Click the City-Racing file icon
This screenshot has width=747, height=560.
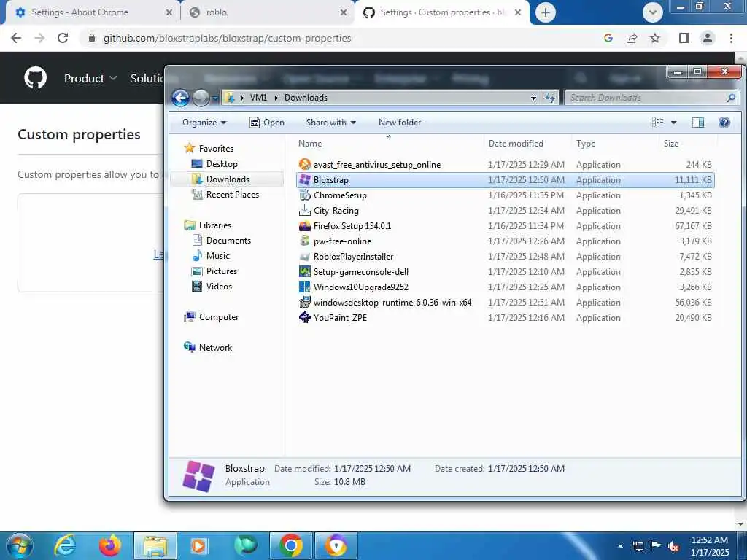point(304,211)
